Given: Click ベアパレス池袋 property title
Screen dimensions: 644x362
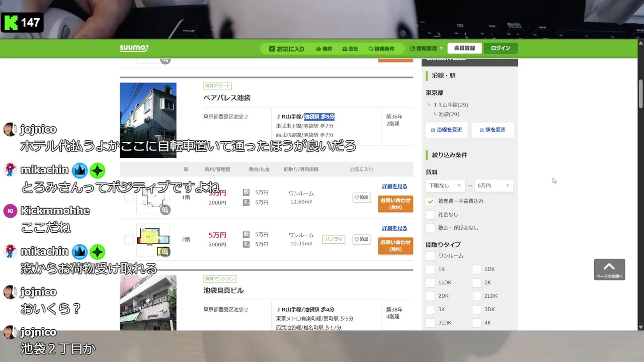Looking at the screenshot, I should click(x=227, y=98).
